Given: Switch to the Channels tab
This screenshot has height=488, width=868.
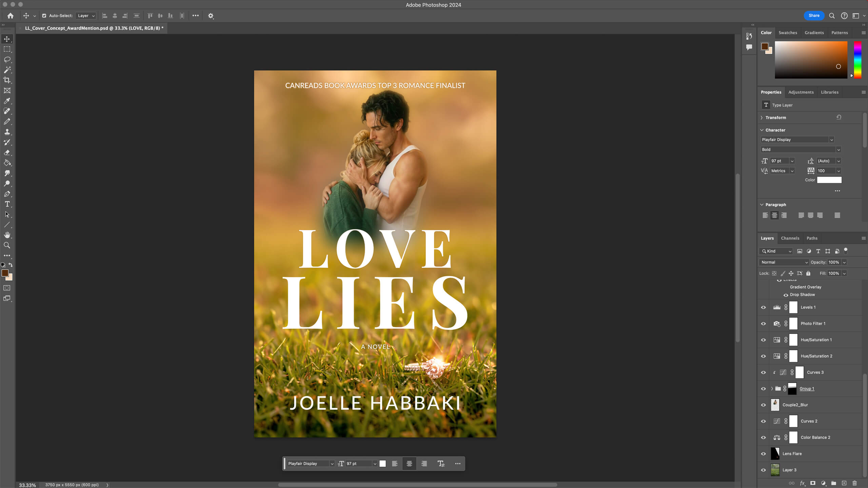Looking at the screenshot, I should tap(790, 238).
